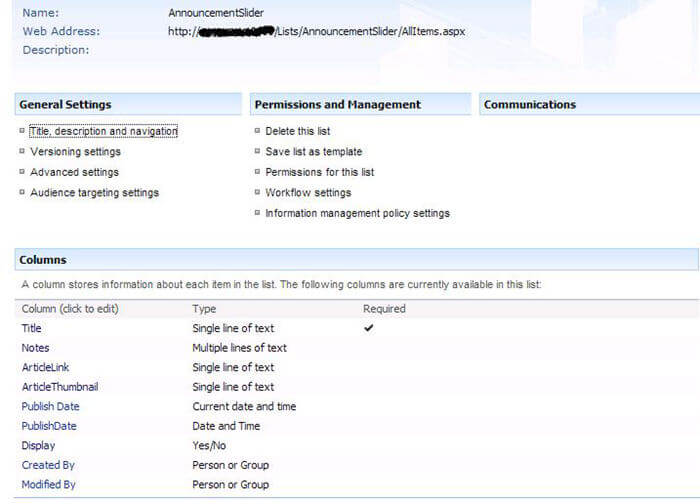Image resolution: width=700 pixels, height=504 pixels.
Task: Click 'Current date and time' type cell
Action: click(x=244, y=407)
